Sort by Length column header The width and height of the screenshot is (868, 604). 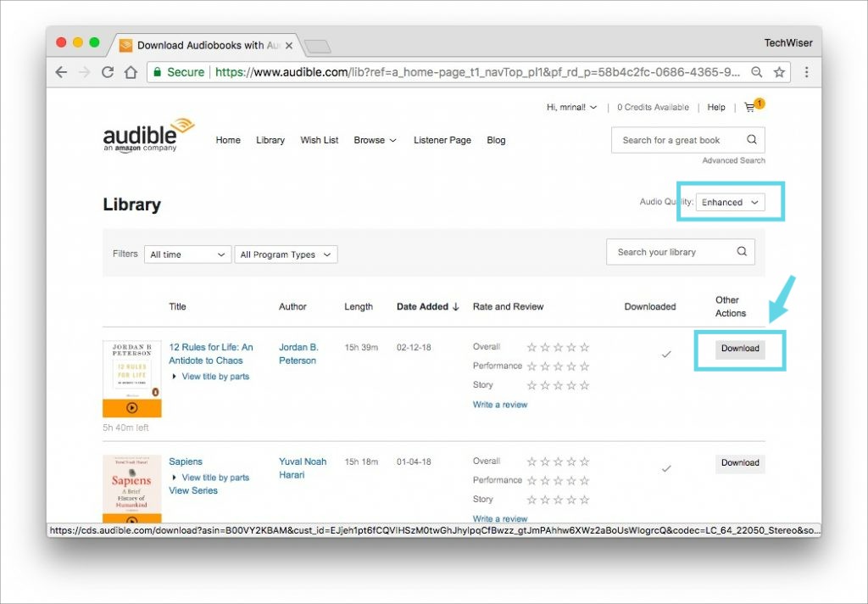click(x=359, y=306)
